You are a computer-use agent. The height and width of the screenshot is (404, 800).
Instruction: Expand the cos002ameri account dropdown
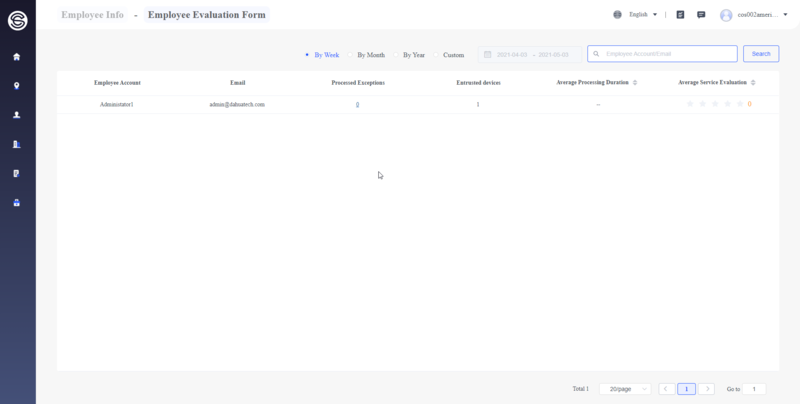click(763, 15)
